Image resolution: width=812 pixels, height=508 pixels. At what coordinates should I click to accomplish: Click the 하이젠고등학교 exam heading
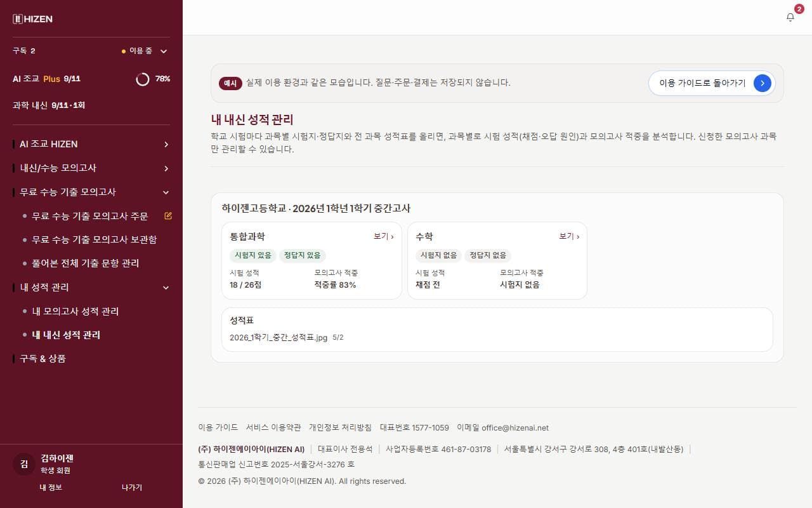tap(316, 208)
